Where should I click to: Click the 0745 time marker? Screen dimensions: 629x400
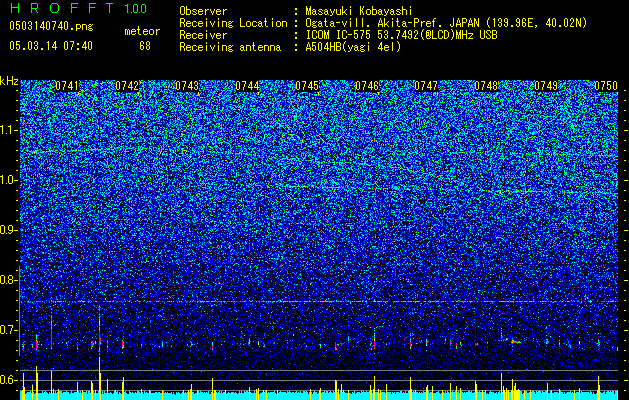tap(307, 86)
